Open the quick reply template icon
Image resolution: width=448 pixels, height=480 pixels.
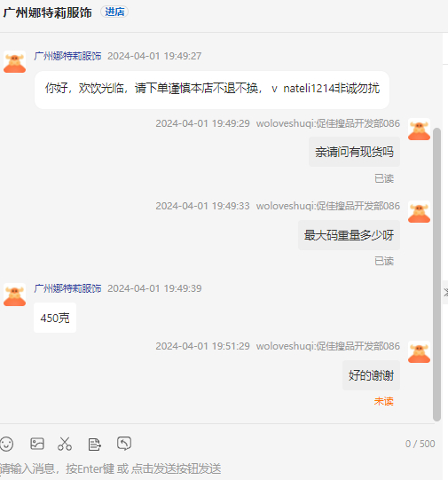pyautogui.click(x=95, y=445)
